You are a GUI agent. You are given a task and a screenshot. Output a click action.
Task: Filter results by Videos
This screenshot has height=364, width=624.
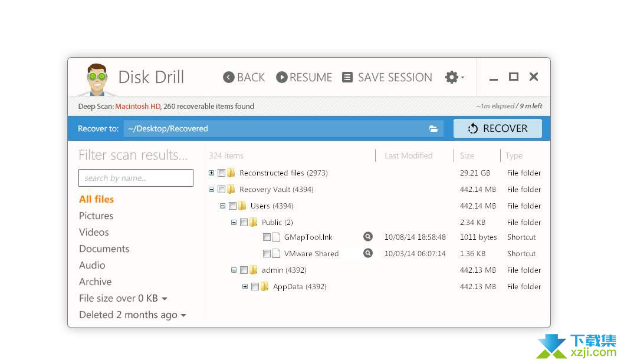pos(94,232)
